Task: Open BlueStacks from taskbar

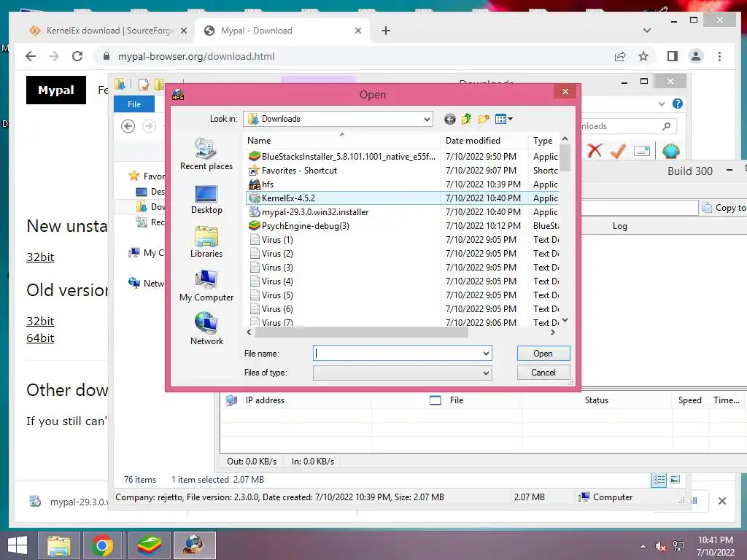Action: point(149,545)
